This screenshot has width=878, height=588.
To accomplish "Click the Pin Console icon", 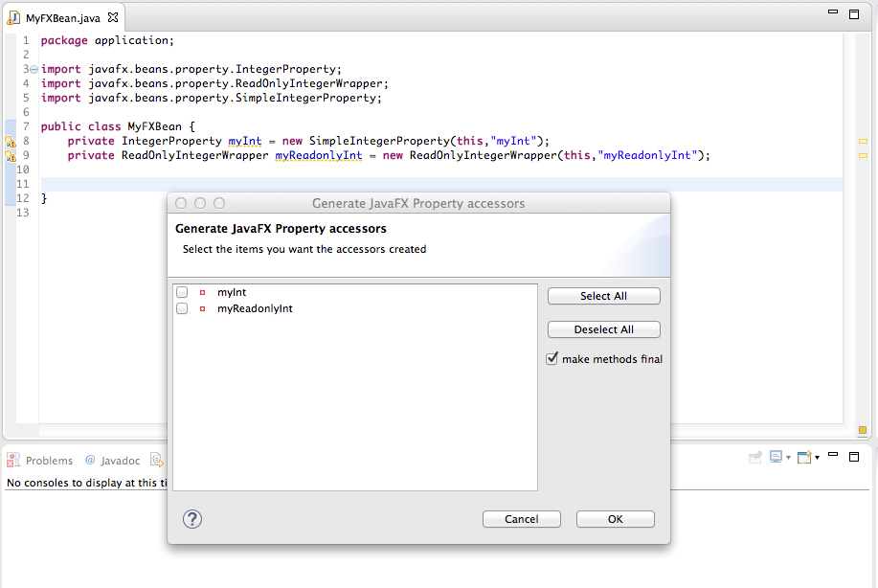I will [x=754, y=458].
